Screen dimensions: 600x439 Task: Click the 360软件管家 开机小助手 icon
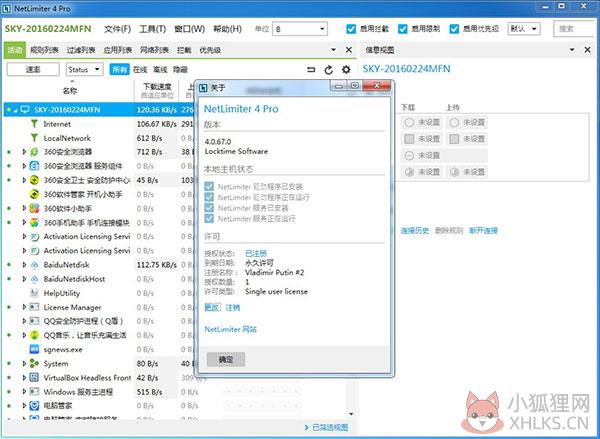pos(34,194)
